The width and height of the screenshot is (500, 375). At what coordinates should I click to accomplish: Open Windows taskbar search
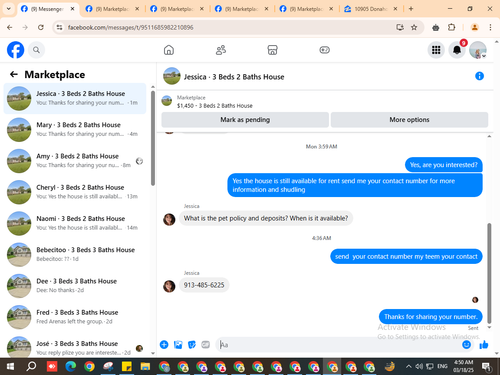tap(31, 367)
